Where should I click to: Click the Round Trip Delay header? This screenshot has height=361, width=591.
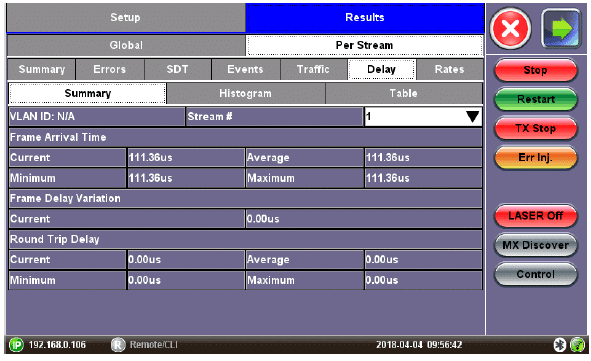(245, 239)
